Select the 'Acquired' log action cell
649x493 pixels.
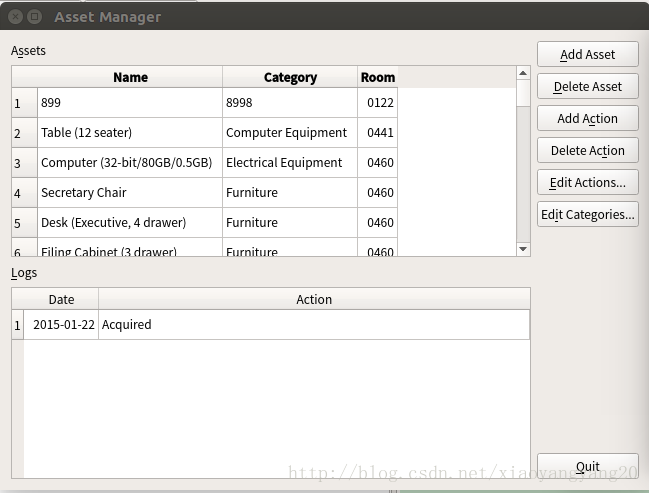pos(314,325)
